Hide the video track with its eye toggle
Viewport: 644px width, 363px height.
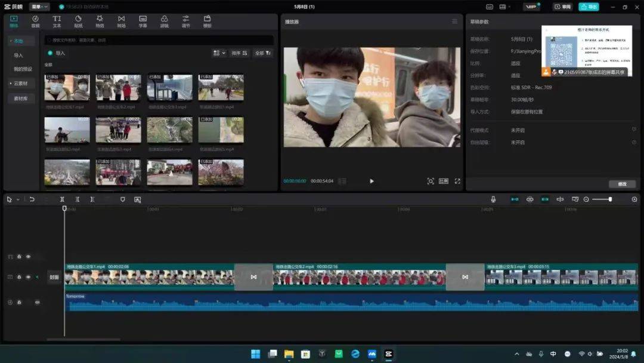[28, 276]
